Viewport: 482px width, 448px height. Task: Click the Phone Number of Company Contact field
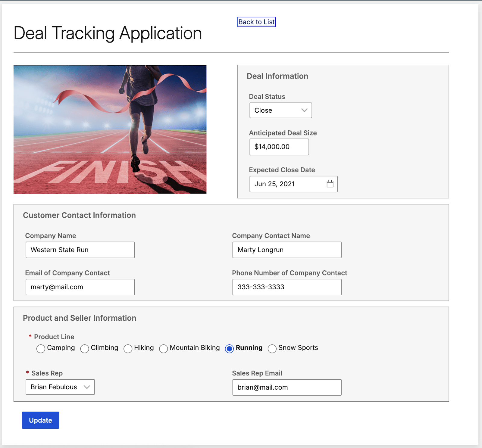(286, 287)
